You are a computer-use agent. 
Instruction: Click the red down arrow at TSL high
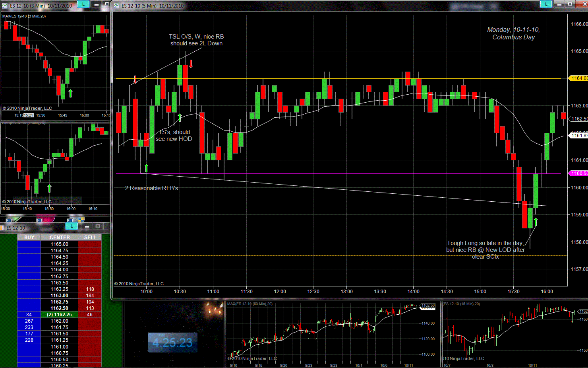click(191, 64)
